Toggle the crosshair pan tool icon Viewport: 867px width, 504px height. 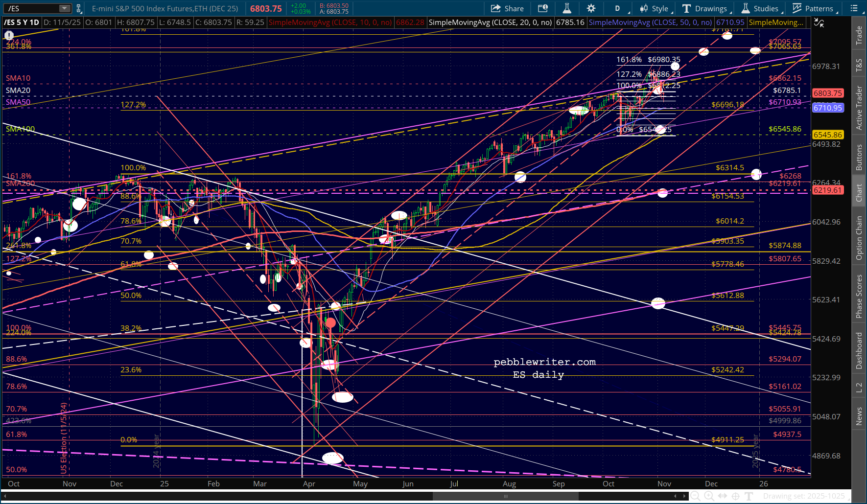(735, 496)
